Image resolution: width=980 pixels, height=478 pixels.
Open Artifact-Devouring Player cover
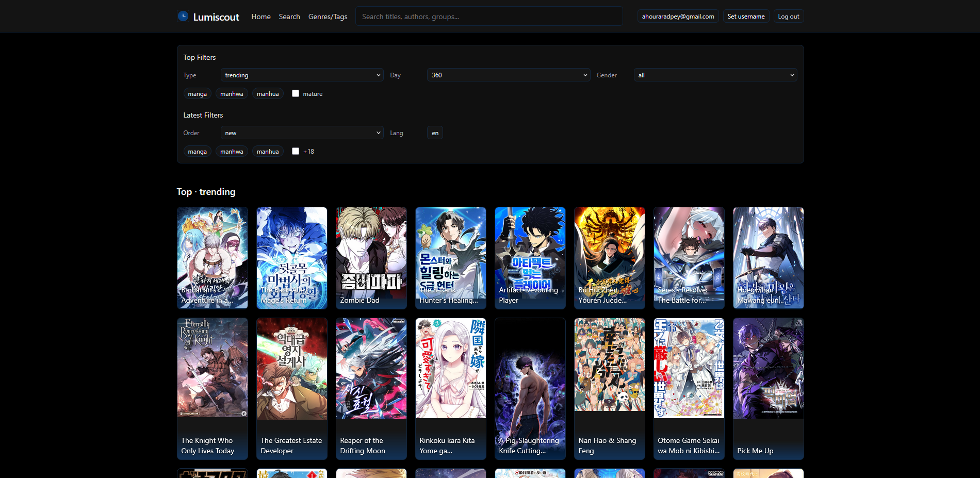(x=530, y=258)
